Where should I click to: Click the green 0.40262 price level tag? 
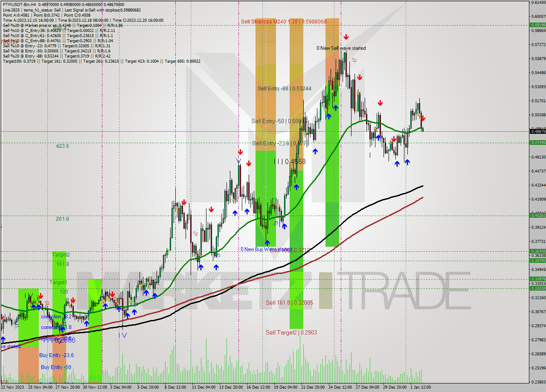[x=538, y=215]
